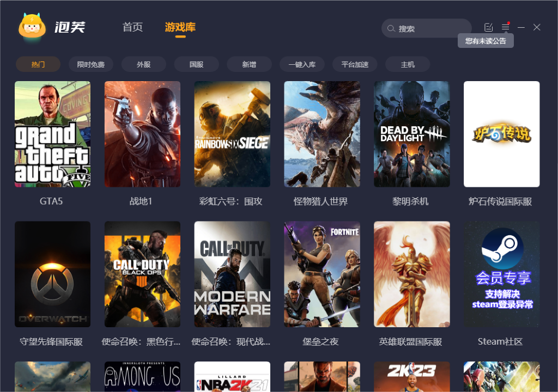Click the search magnifier icon
Image resolution: width=558 pixels, height=392 pixels.
click(391, 28)
